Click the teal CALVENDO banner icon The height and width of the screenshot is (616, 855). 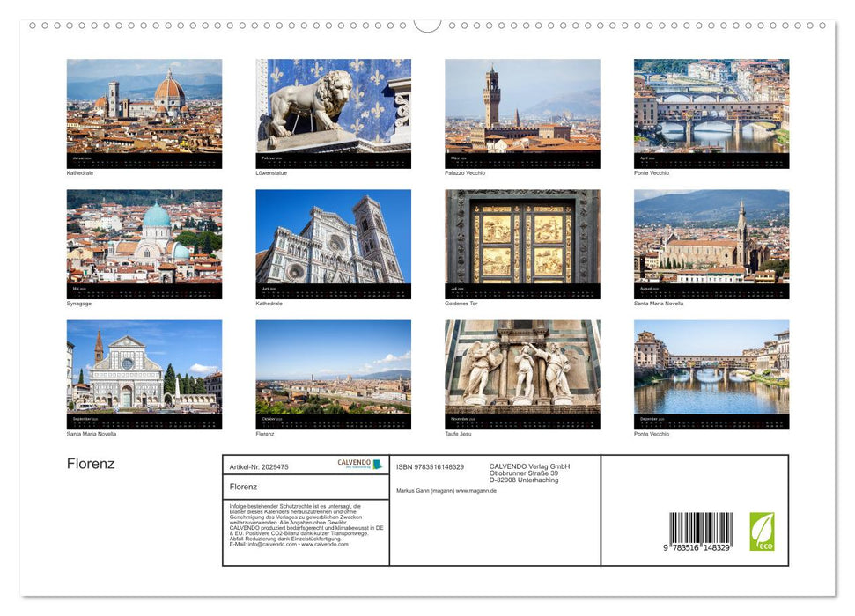point(377,464)
